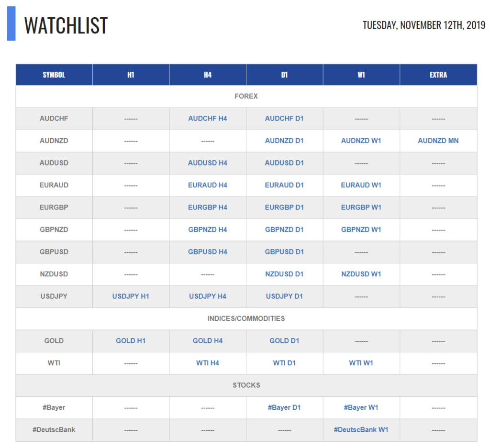The image size is (490, 448).
Task: Click the H1 column header
Action: 131,75
